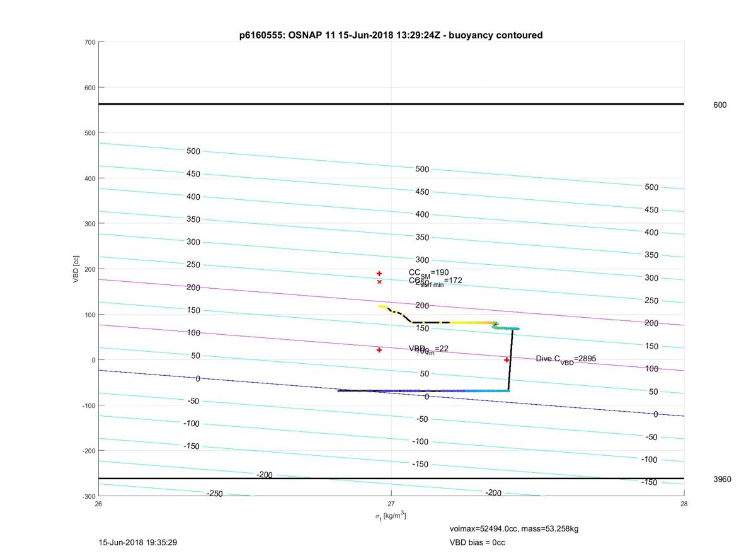Click the timestamp 15-Jun-2018 19:35:29
This screenshot has width=756, height=558.
[137, 542]
